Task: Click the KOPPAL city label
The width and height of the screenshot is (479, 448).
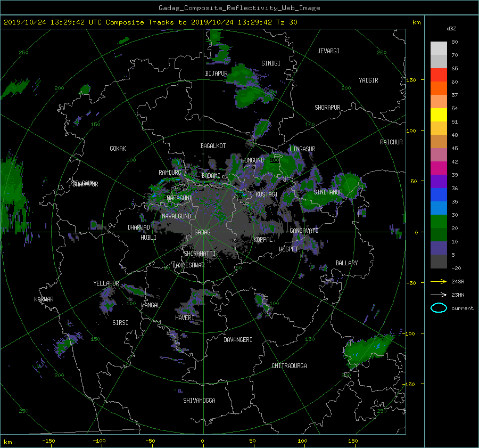Action: tap(263, 240)
